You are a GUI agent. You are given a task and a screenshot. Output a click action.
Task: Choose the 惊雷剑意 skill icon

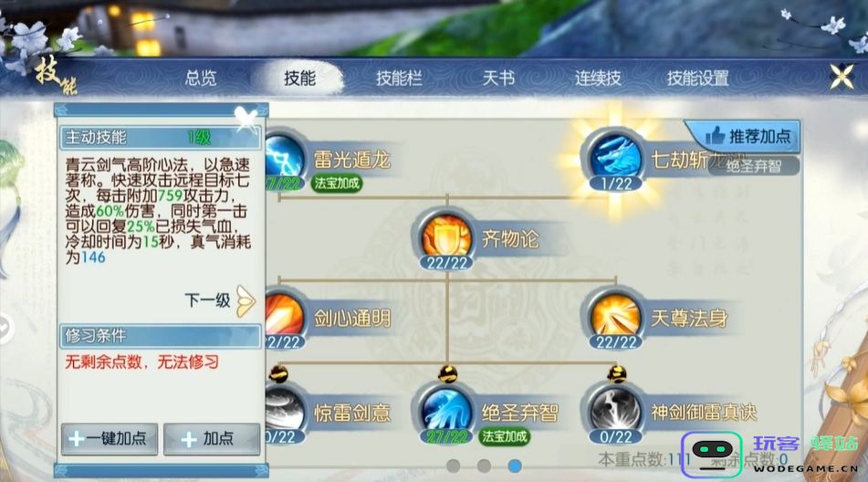(x=285, y=411)
